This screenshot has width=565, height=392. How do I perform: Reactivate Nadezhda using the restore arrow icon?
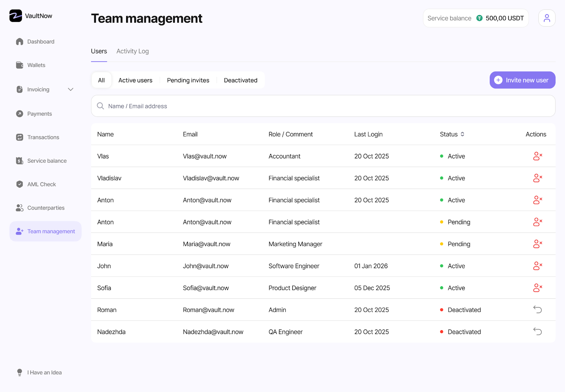click(537, 332)
